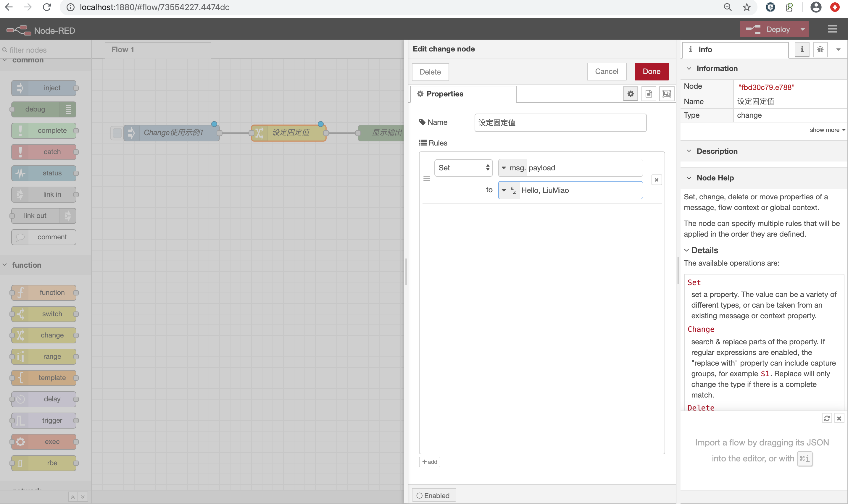The image size is (848, 504).
Task: Open node description document icon
Action: point(649,94)
